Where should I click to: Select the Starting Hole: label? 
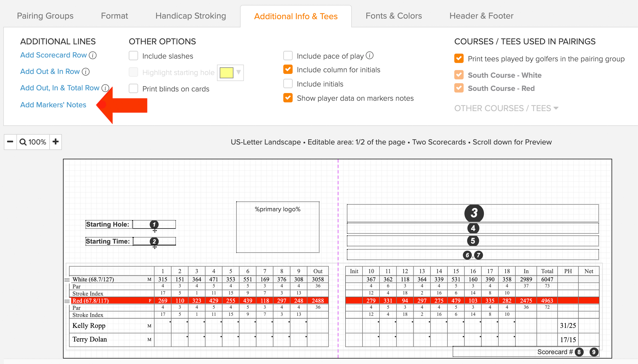click(108, 224)
